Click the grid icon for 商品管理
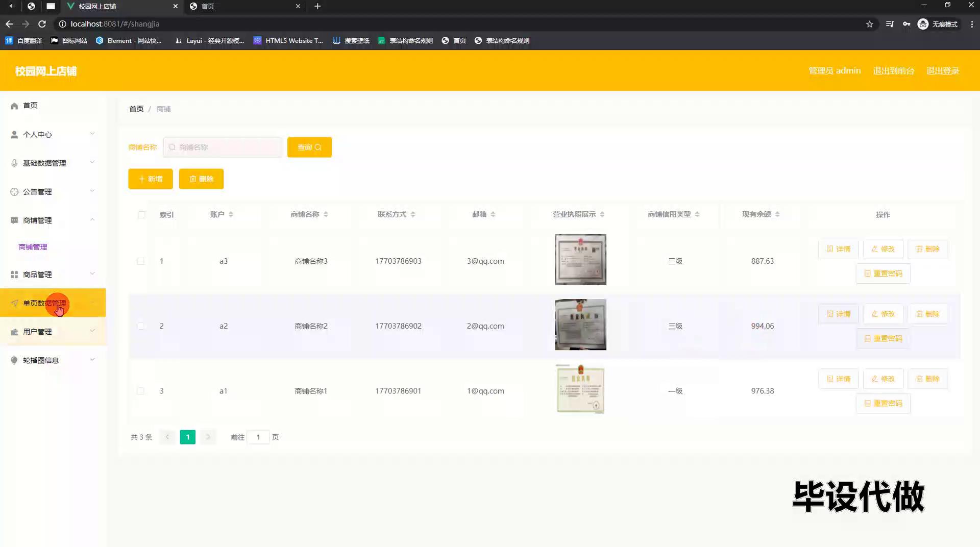 pyautogui.click(x=14, y=275)
